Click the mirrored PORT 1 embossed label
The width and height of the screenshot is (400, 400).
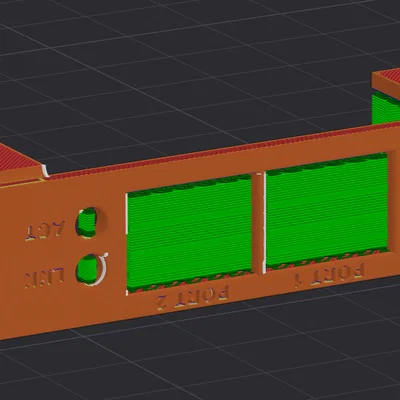click(329, 275)
